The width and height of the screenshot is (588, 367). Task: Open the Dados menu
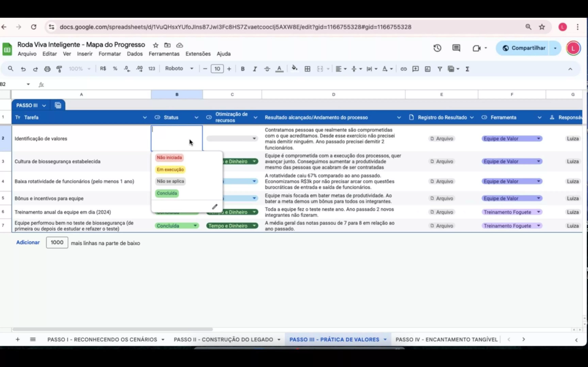pos(135,54)
